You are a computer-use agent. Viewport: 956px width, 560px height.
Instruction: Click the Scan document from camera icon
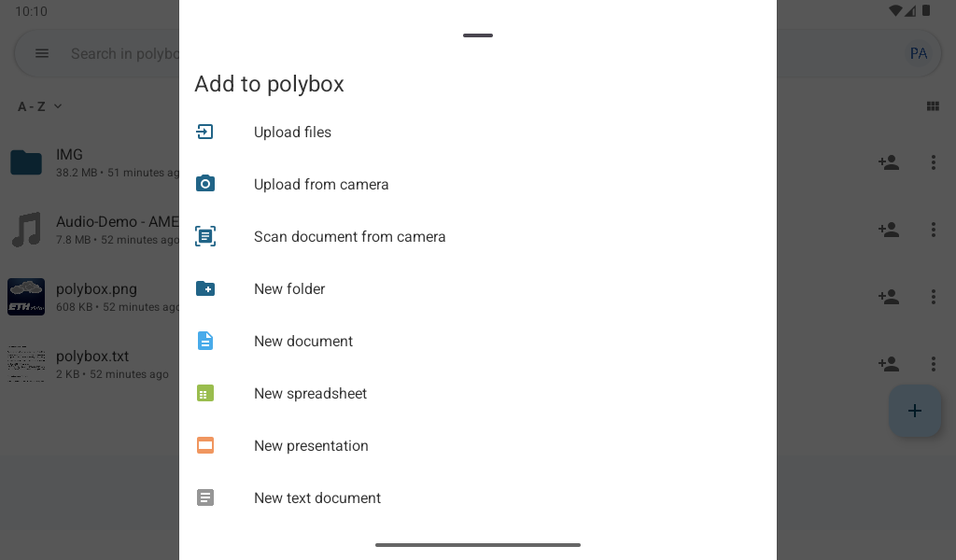(204, 236)
